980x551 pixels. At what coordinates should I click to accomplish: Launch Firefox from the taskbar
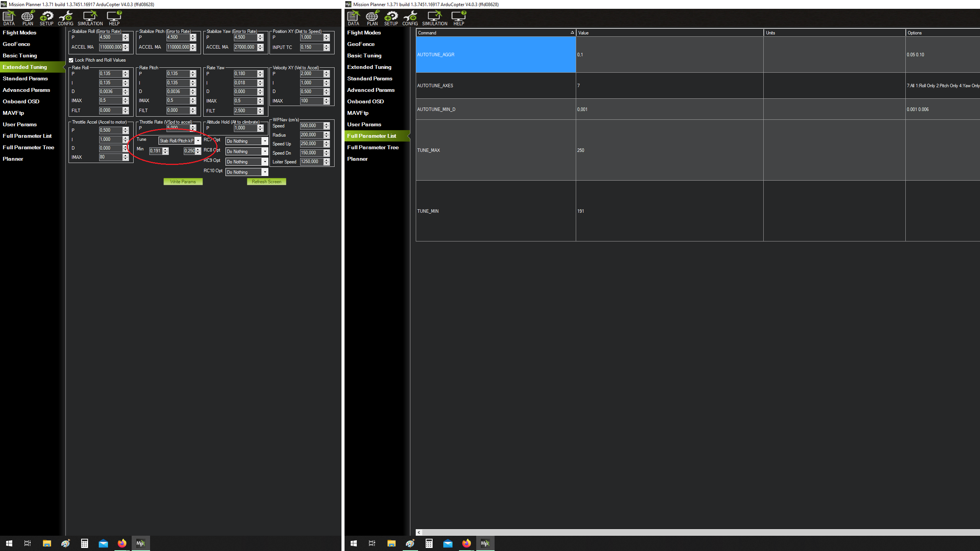coord(122,543)
